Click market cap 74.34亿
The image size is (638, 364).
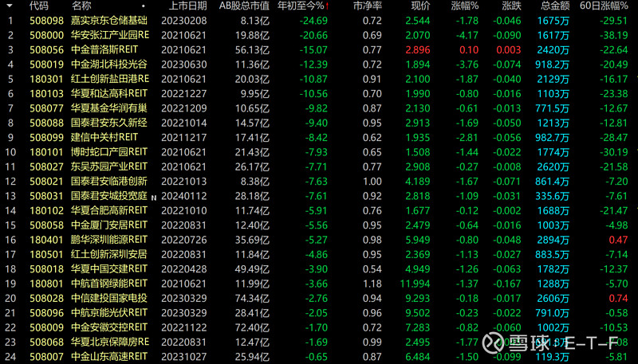252,298
